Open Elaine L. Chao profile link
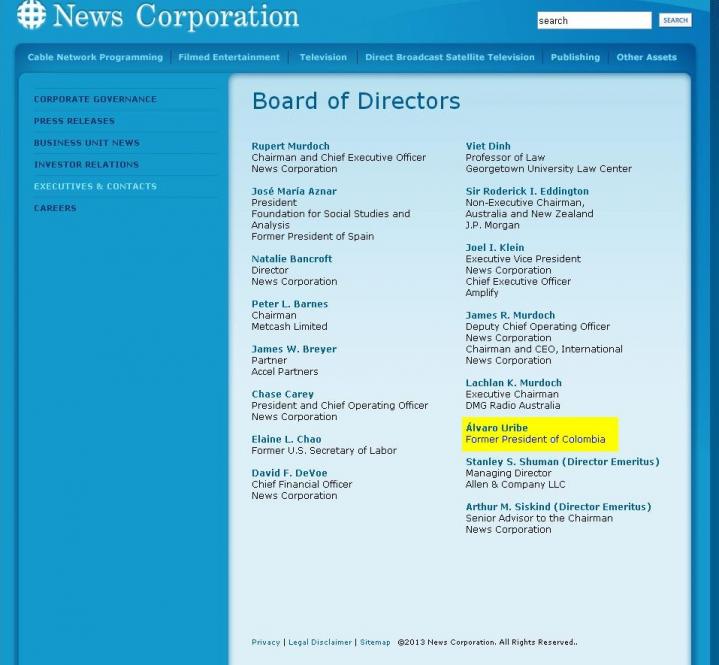The width and height of the screenshot is (719, 665). click(x=286, y=439)
